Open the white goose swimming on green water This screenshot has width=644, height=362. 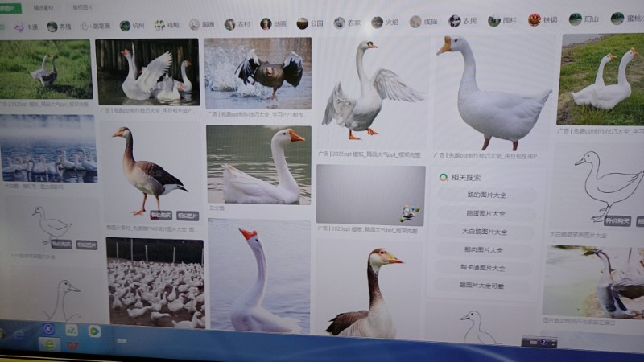[258, 165]
